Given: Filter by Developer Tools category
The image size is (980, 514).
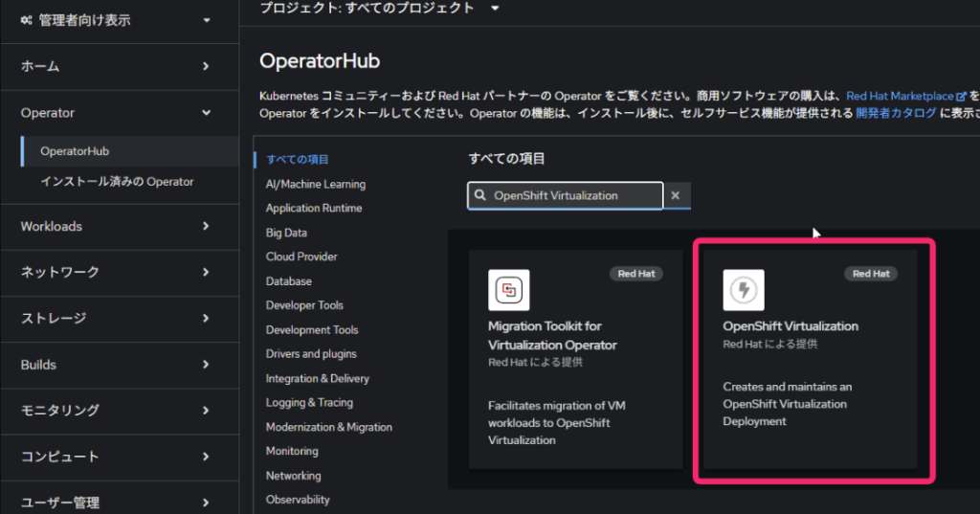Looking at the screenshot, I should tap(304, 305).
